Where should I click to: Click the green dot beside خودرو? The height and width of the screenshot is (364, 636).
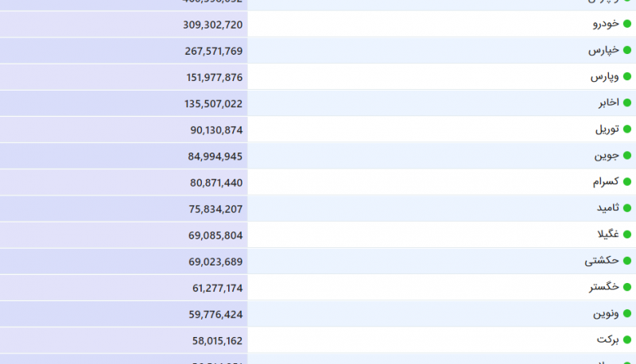pyautogui.click(x=627, y=24)
